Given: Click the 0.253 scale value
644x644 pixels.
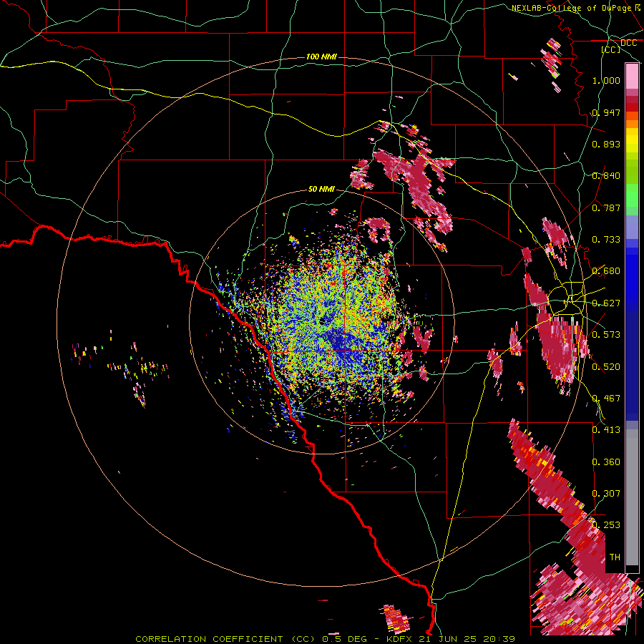Looking at the screenshot, I should tap(606, 525).
